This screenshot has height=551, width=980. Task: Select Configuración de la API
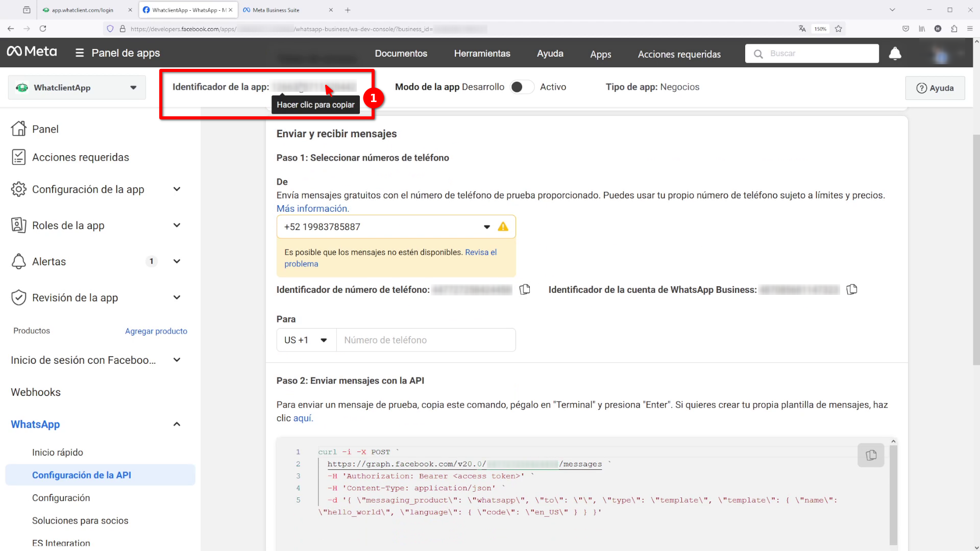[100, 475]
